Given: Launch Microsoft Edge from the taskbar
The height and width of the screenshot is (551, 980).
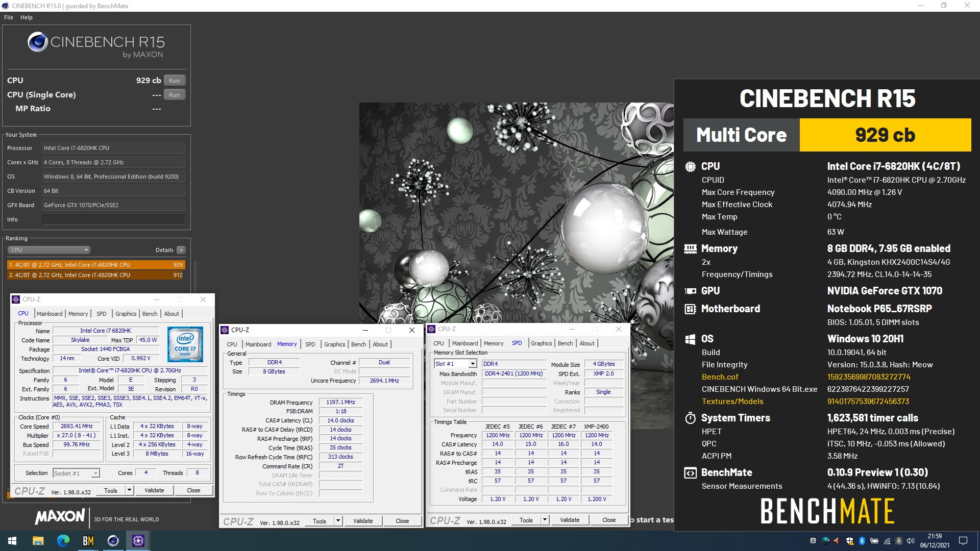Looking at the screenshot, I should coord(63,541).
